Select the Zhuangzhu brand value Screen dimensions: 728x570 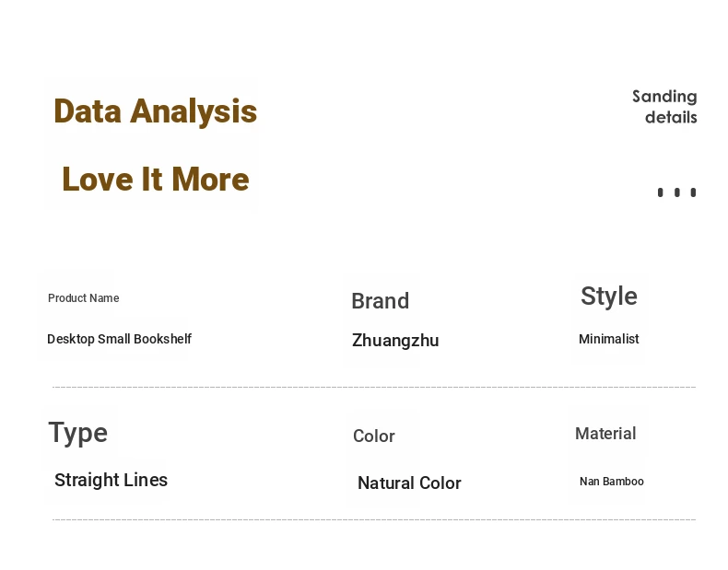[395, 341]
